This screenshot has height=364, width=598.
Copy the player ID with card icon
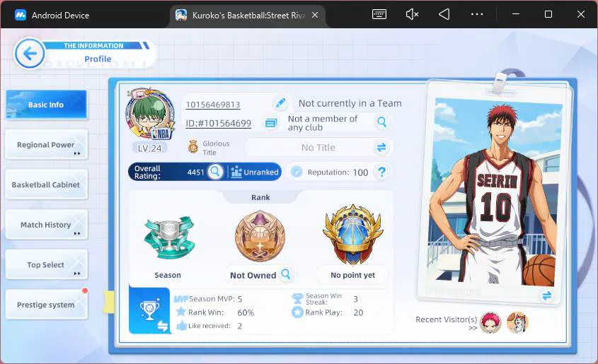pos(271,124)
